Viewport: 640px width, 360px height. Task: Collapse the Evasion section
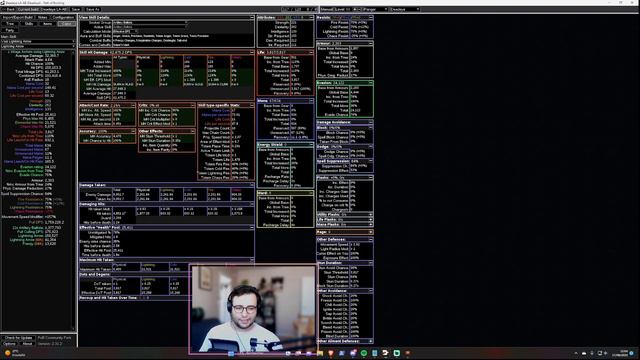(371, 83)
